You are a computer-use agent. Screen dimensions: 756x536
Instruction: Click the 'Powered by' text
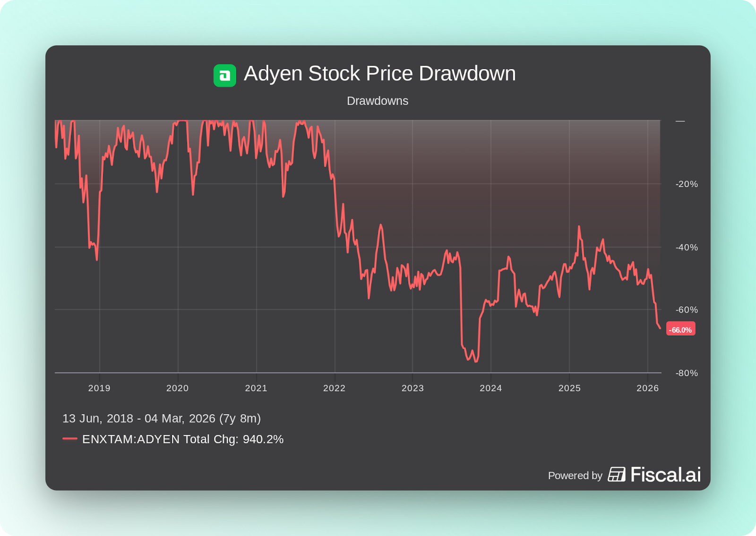coord(575,475)
